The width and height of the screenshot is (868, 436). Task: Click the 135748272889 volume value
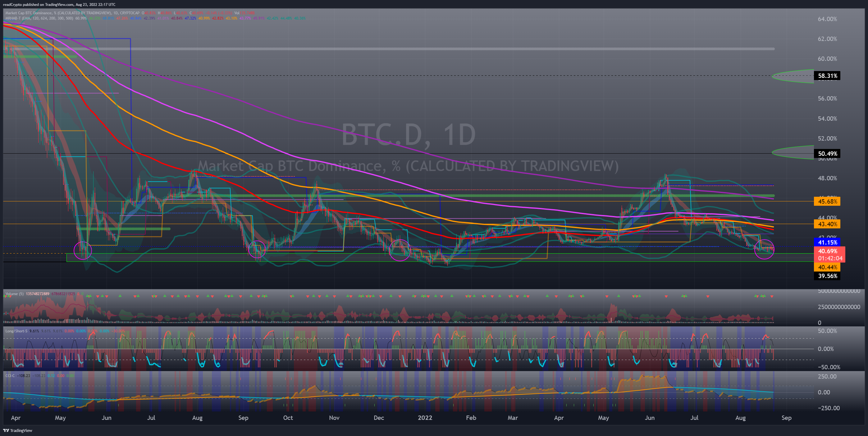(x=37, y=294)
